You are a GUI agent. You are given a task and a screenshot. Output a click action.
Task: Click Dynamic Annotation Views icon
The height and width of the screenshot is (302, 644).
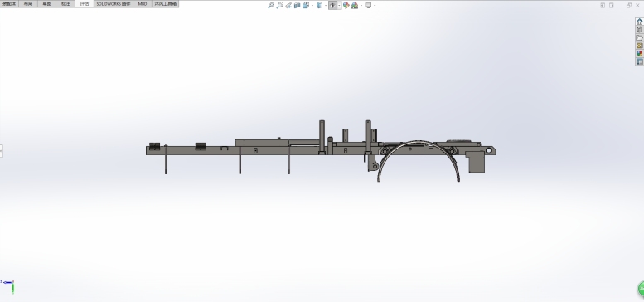306,5
